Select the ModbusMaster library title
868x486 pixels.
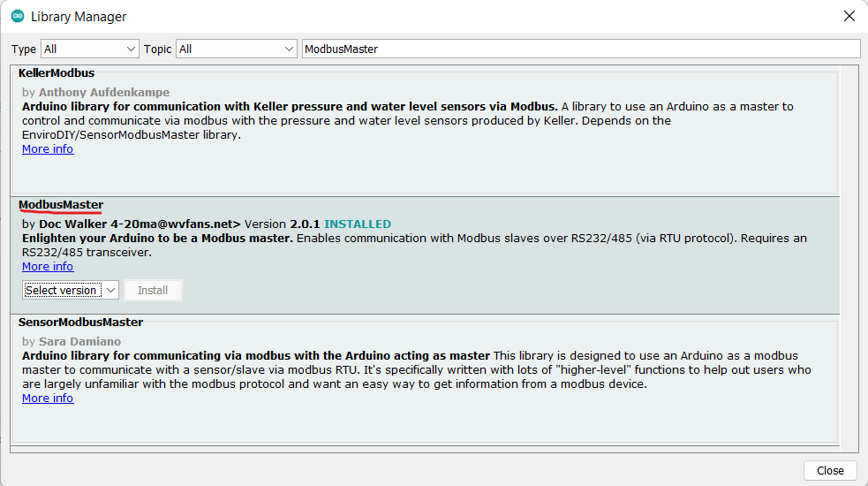61,205
